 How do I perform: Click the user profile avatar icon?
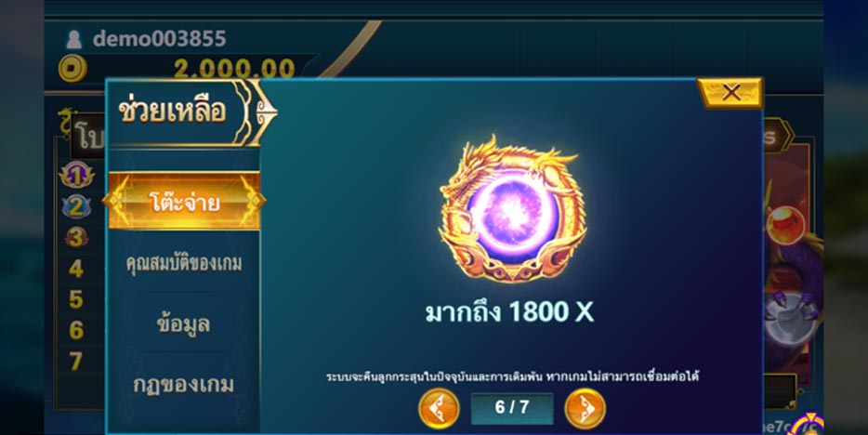coord(73,39)
